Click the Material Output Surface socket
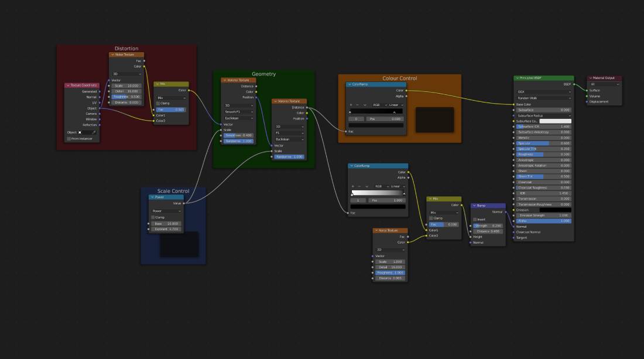 click(x=587, y=90)
